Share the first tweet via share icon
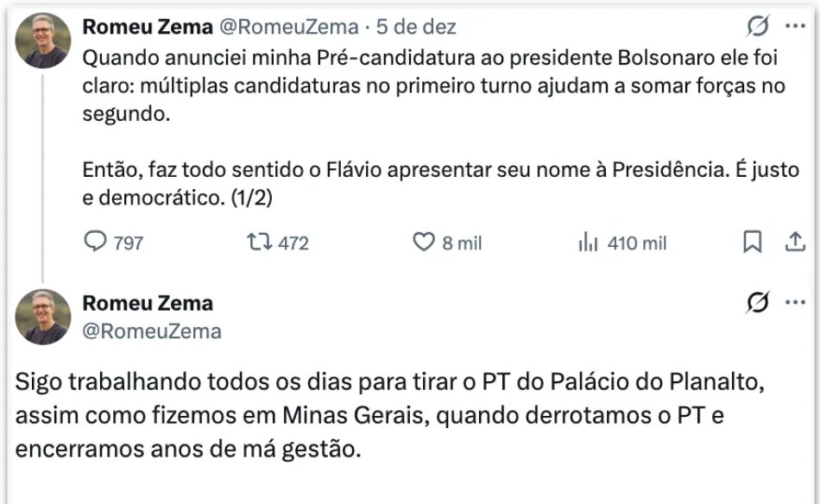 pyautogui.click(x=794, y=243)
